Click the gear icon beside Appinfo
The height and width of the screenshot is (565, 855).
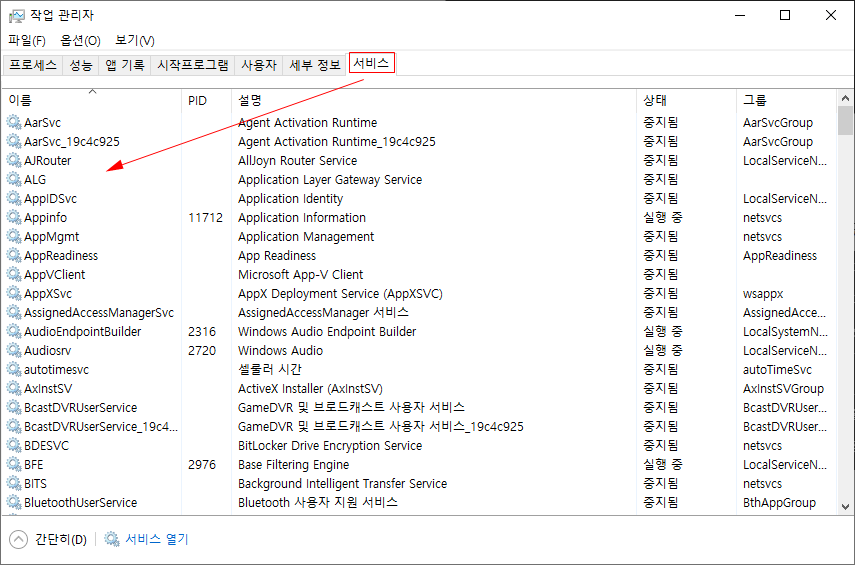pyautogui.click(x=14, y=217)
